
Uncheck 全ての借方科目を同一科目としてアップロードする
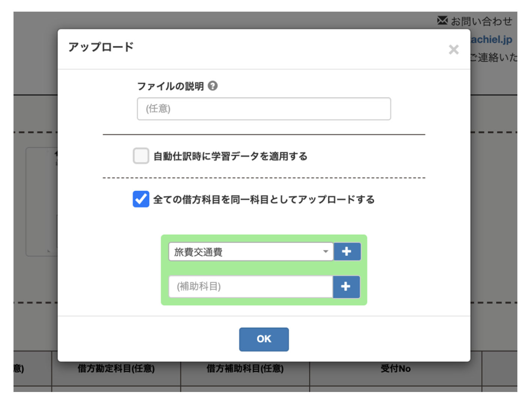(x=139, y=200)
